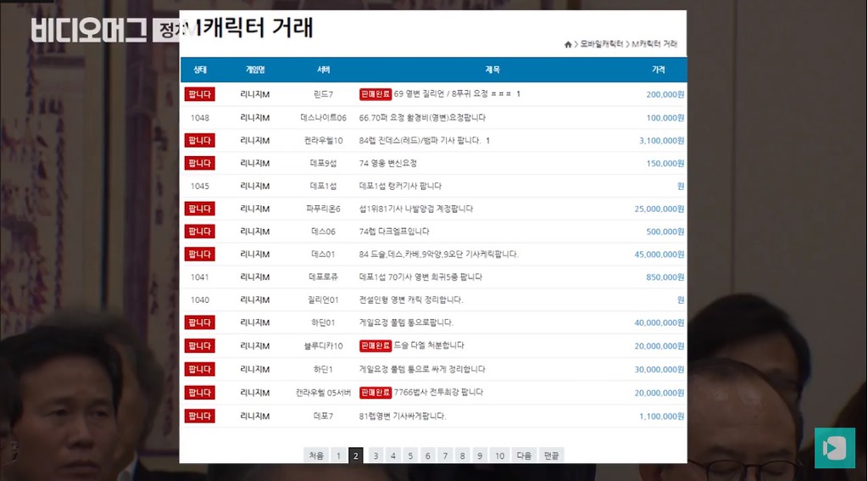Image resolution: width=868 pixels, height=481 pixels.
Task: Click price 40,000,000원
Action: 659,322
